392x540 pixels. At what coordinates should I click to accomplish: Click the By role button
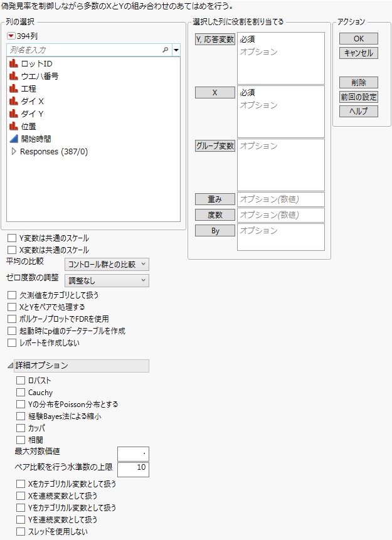pyautogui.click(x=215, y=231)
